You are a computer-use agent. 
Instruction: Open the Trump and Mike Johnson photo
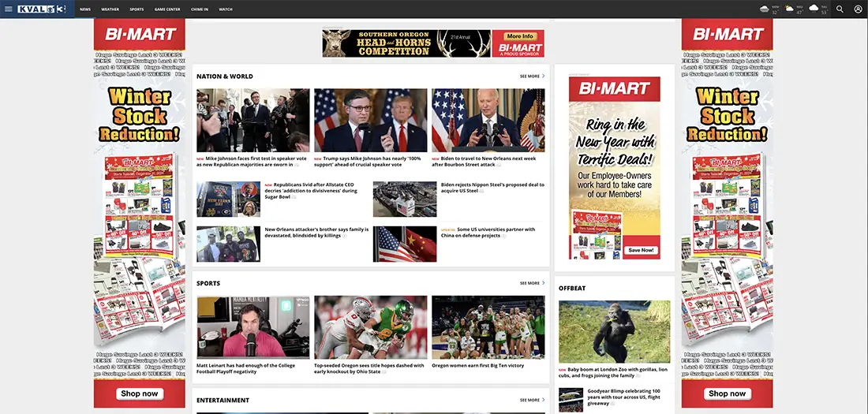(x=371, y=120)
